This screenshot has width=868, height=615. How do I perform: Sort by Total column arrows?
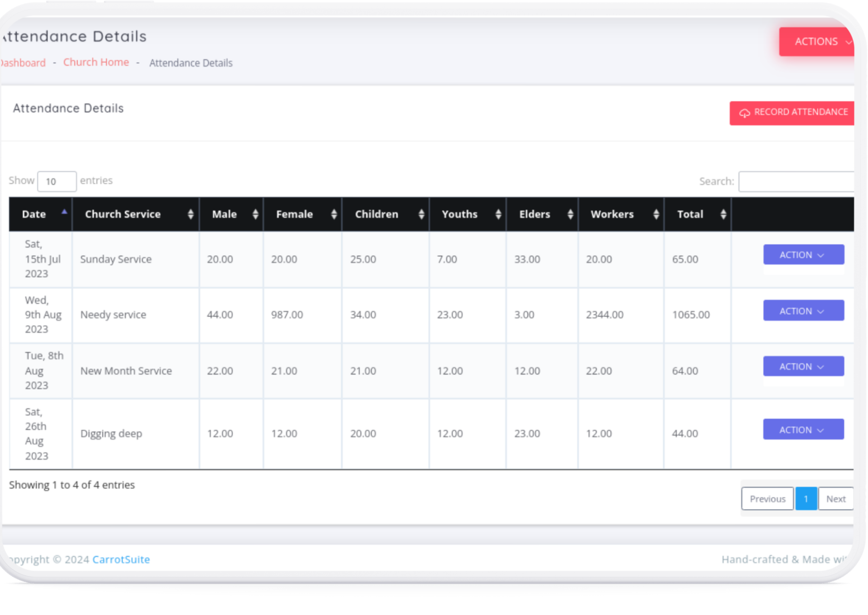point(723,214)
